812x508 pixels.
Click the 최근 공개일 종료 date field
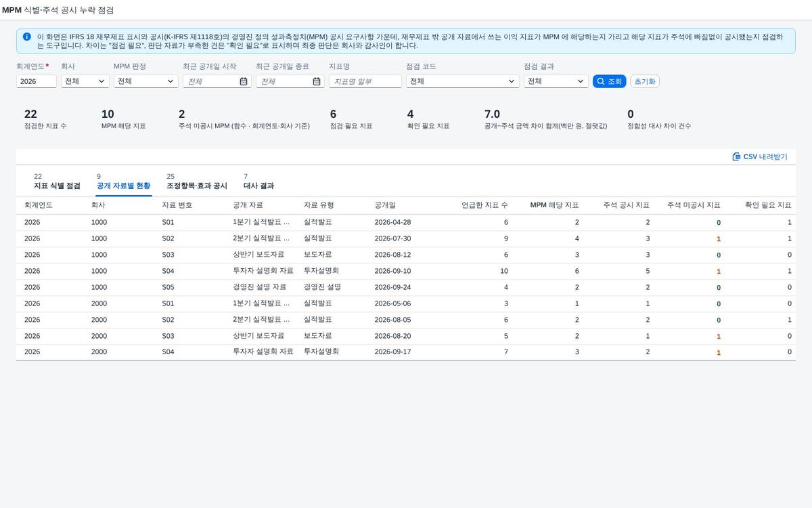[x=290, y=81]
